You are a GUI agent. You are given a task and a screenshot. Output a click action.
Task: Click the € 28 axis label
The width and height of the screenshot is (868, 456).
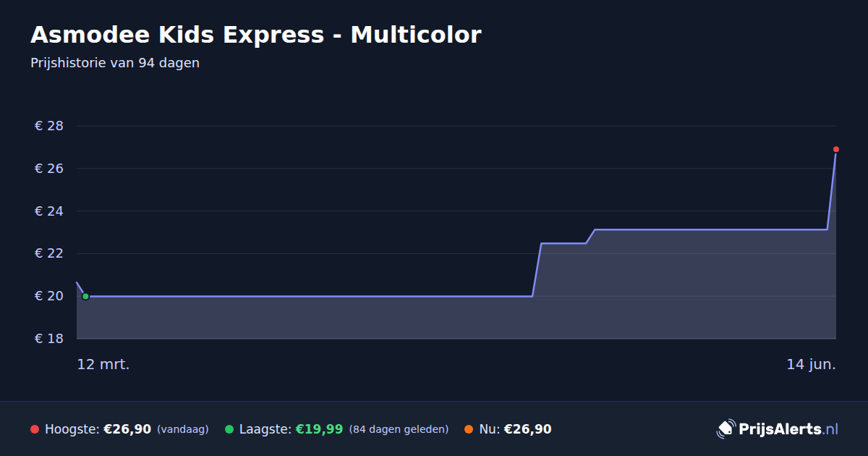tap(49, 126)
